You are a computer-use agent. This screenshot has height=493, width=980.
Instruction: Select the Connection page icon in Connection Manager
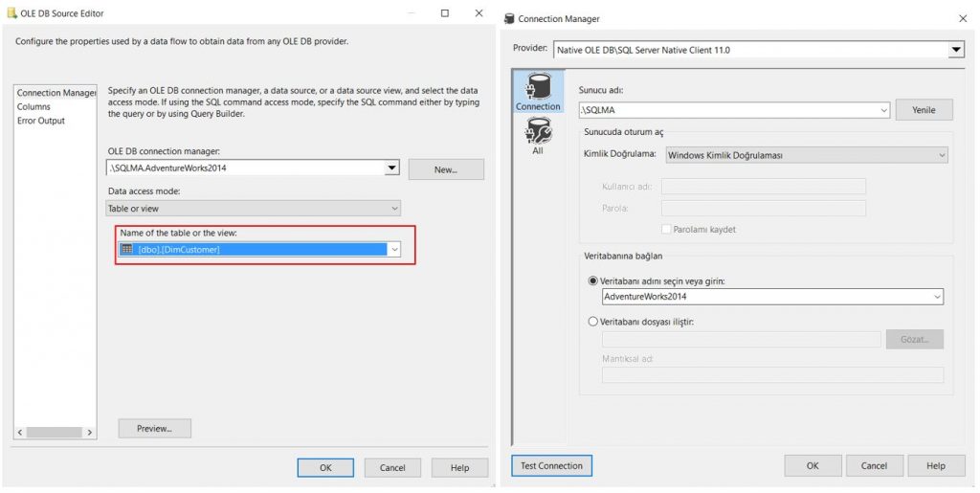click(538, 91)
